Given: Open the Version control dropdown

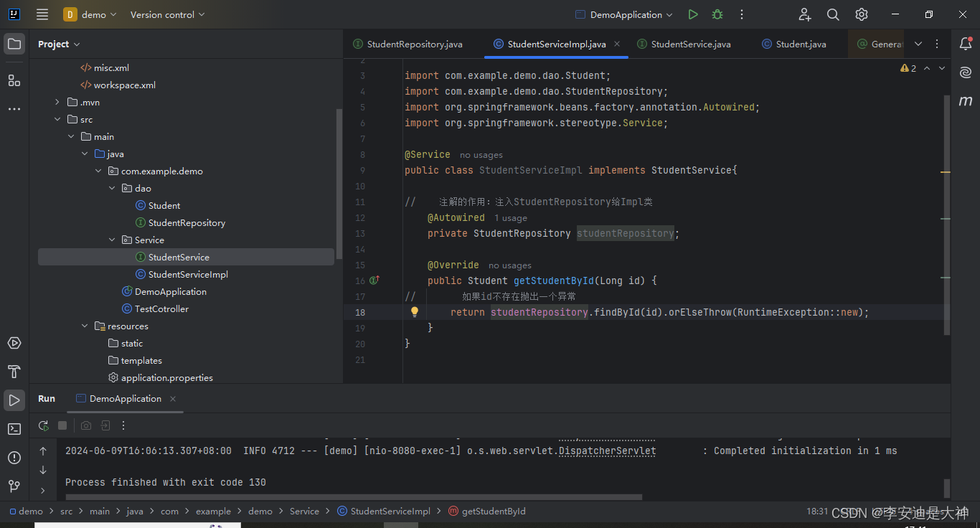Looking at the screenshot, I should 167,14.
